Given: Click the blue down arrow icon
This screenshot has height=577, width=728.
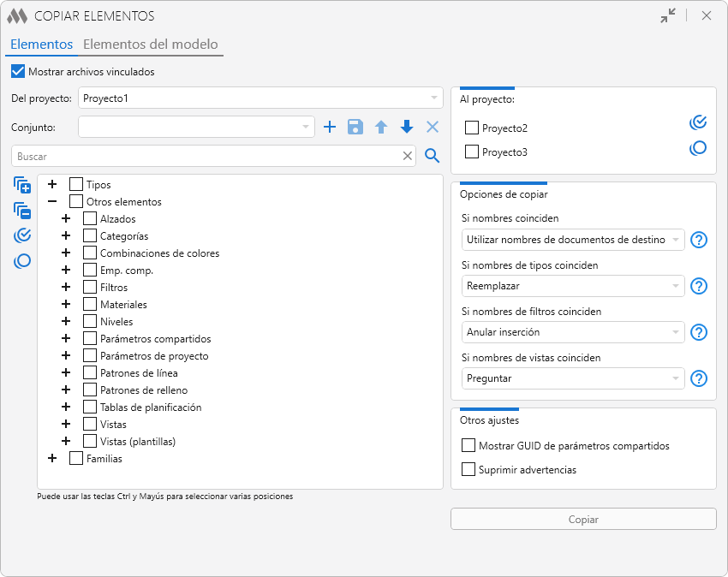Looking at the screenshot, I should [407, 128].
